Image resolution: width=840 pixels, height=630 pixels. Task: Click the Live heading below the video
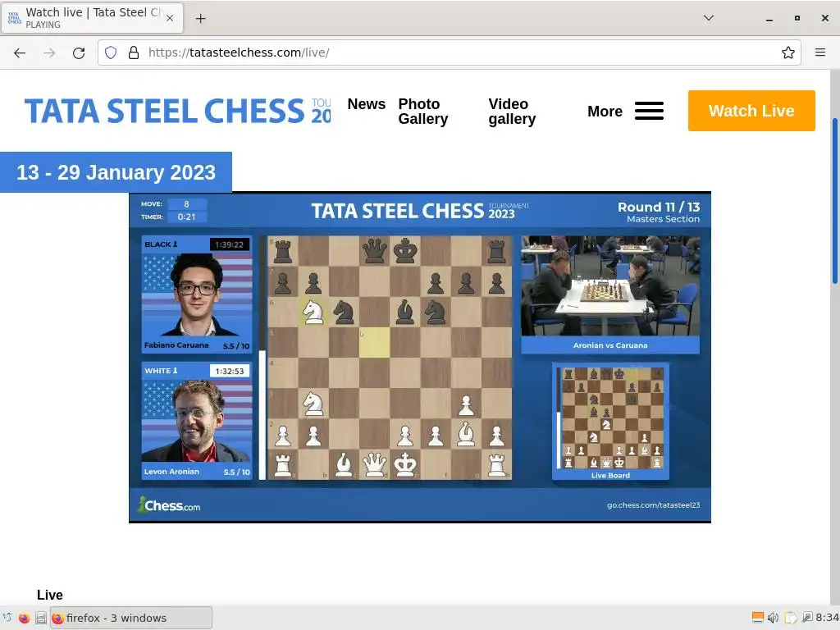tap(50, 596)
